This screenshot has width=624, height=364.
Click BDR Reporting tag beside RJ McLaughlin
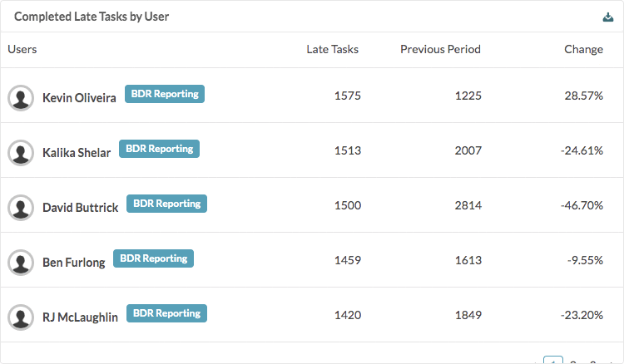(x=166, y=313)
